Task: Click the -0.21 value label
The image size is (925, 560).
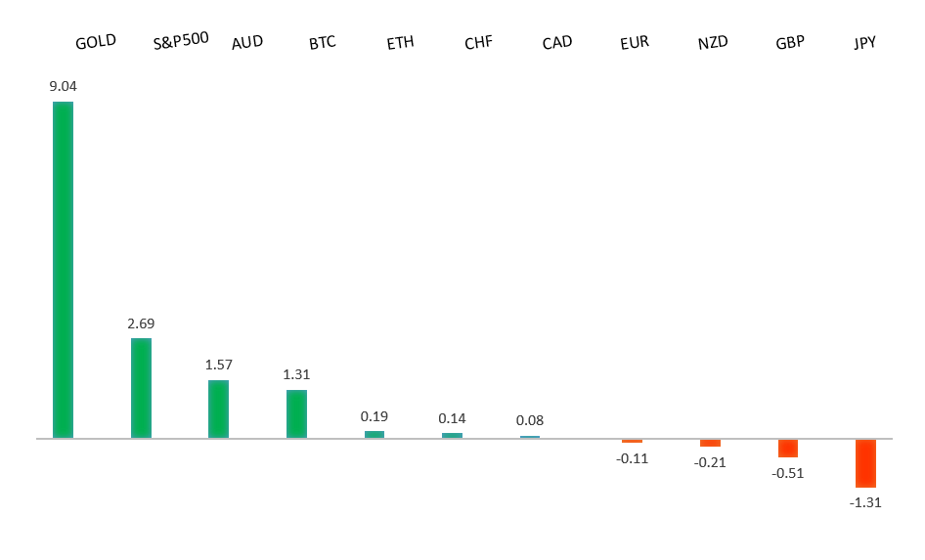Action: [x=710, y=462]
